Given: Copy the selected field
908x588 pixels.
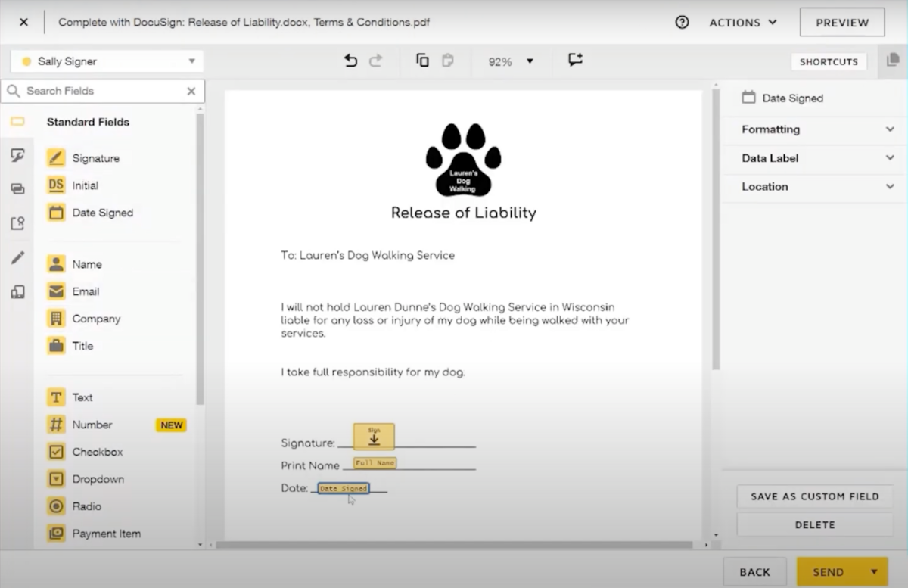Looking at the screenshot, I should pos(423,61).
